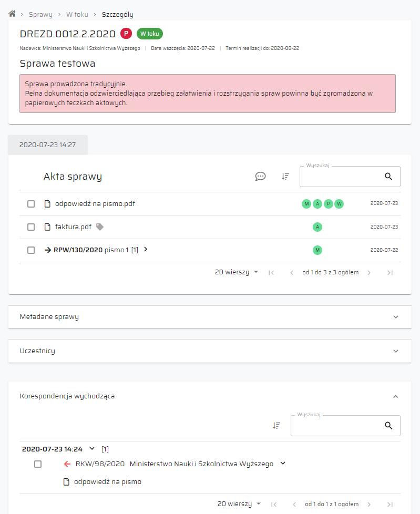The width and height of the screenshot is (420, 514).
Task: Open comments icon in Akta sprawy
Action: tap(260, 177)
